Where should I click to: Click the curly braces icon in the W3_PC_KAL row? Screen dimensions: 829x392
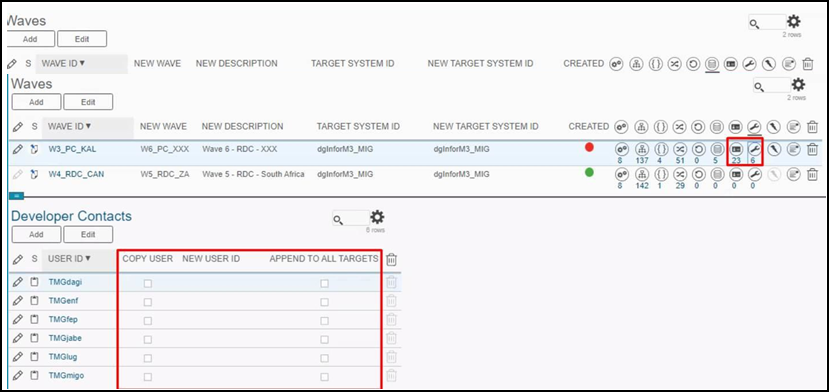[x=660, y=149]
